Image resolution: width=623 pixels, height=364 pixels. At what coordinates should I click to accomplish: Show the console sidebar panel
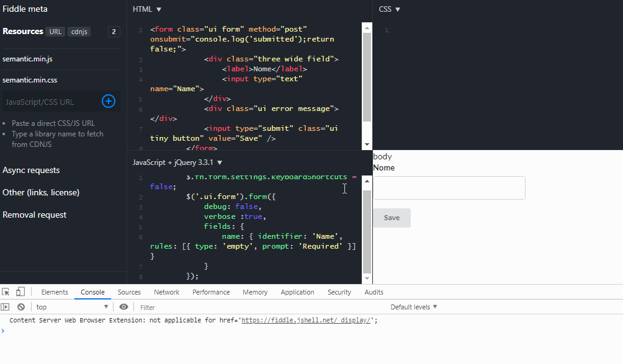point(6,306)
